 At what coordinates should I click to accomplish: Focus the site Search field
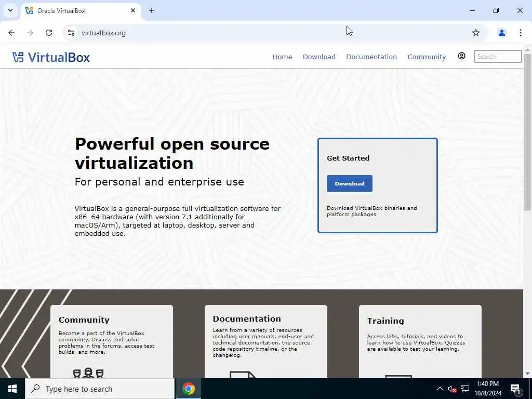click(498, 56)
